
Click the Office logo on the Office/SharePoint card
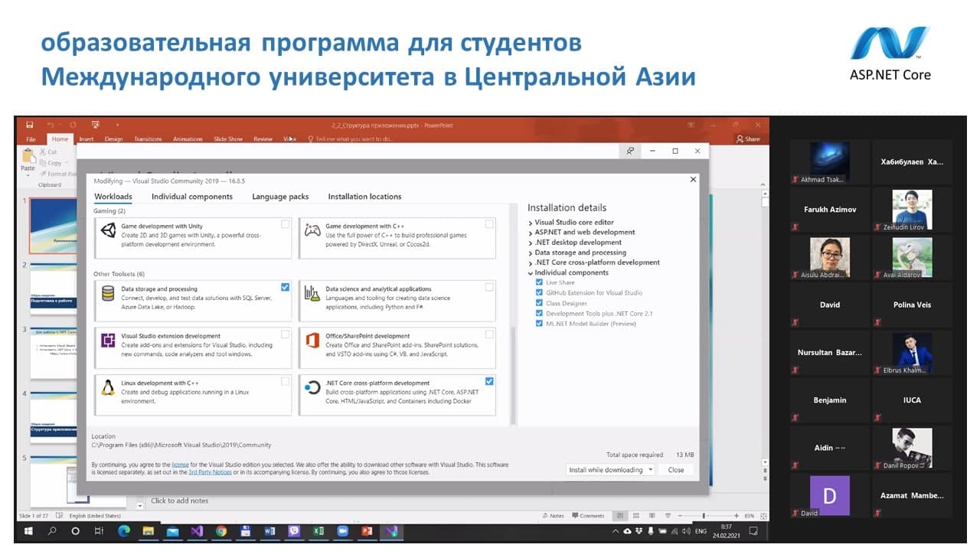click(x=312, y=340)
